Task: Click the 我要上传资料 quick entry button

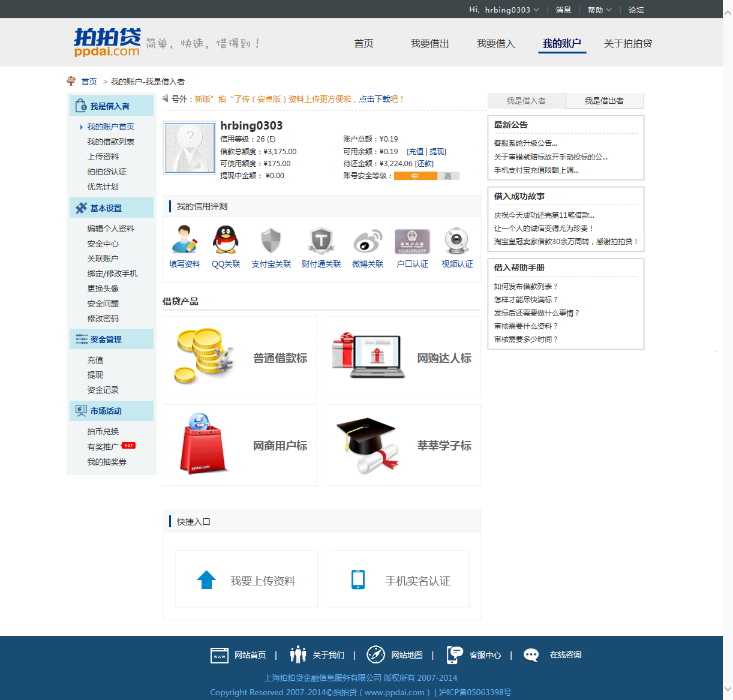Action: point(246,579)
